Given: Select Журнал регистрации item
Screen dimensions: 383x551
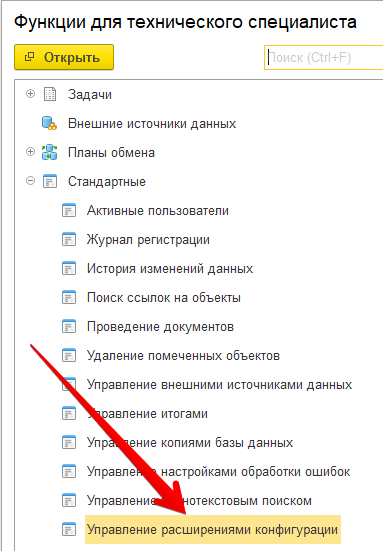Looking at the screenshot, I should [x=148, y=240].
